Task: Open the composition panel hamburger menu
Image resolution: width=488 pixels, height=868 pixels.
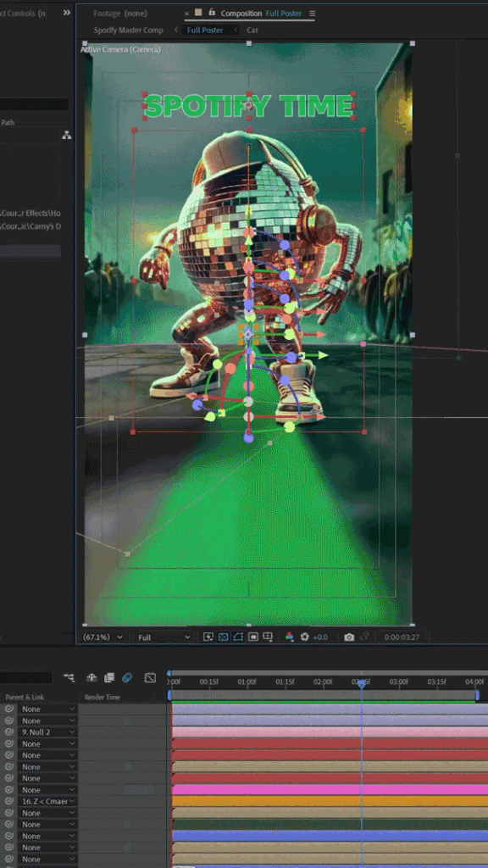Action: pyautogui.click(x=312, y=14)
